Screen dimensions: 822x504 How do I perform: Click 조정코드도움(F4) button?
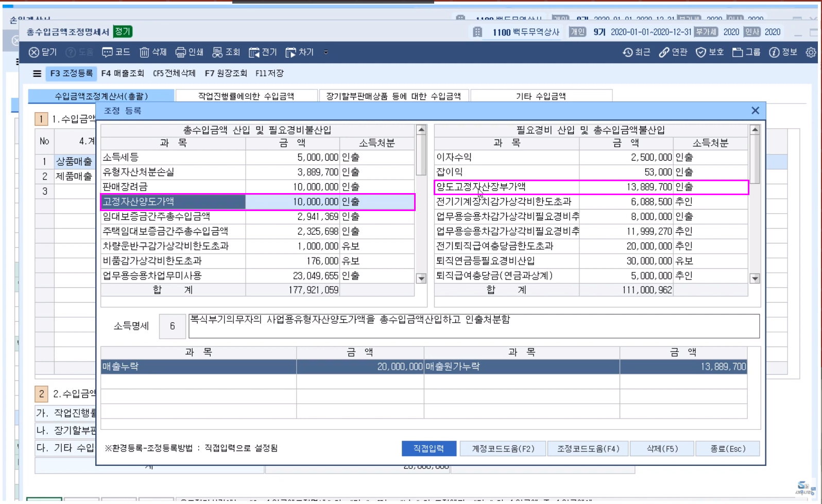[x=588, y=448]
